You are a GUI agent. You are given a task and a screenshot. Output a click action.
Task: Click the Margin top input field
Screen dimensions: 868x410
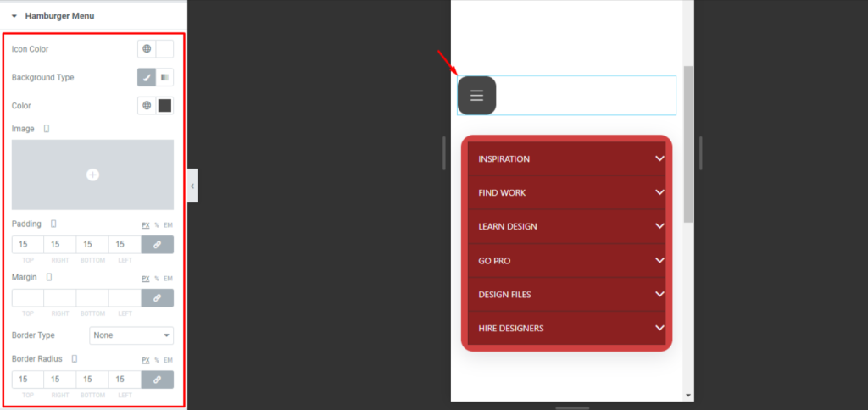click(x=28, y=298)
